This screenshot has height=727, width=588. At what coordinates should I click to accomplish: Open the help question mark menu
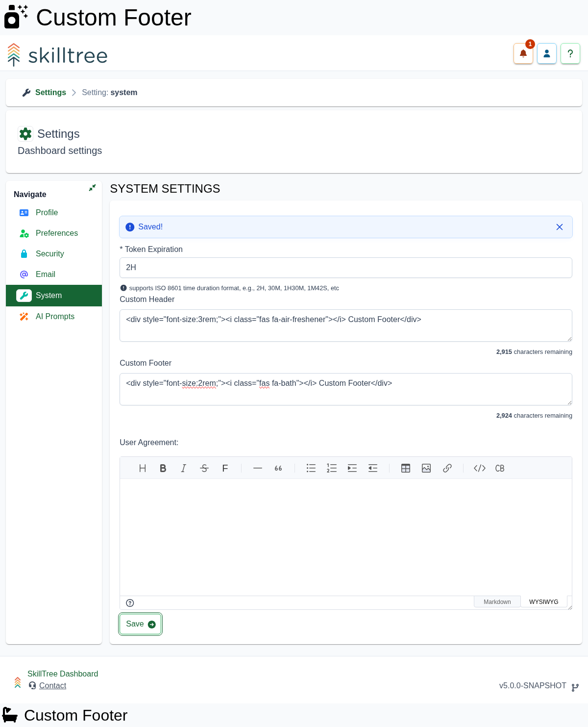point(570,53)
